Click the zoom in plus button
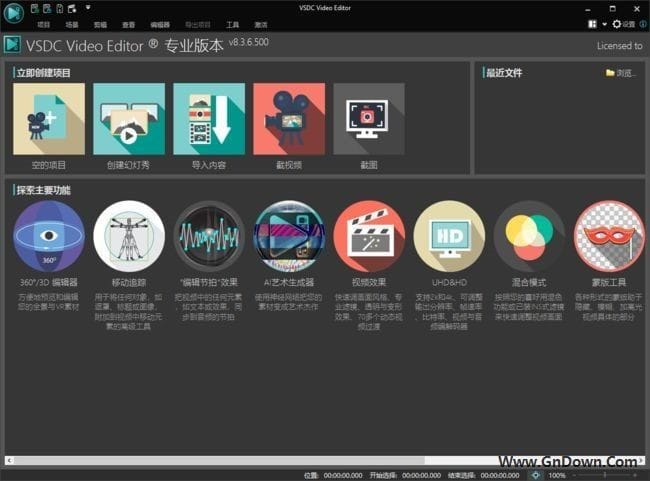650x481 pixels. pos(635,475)
